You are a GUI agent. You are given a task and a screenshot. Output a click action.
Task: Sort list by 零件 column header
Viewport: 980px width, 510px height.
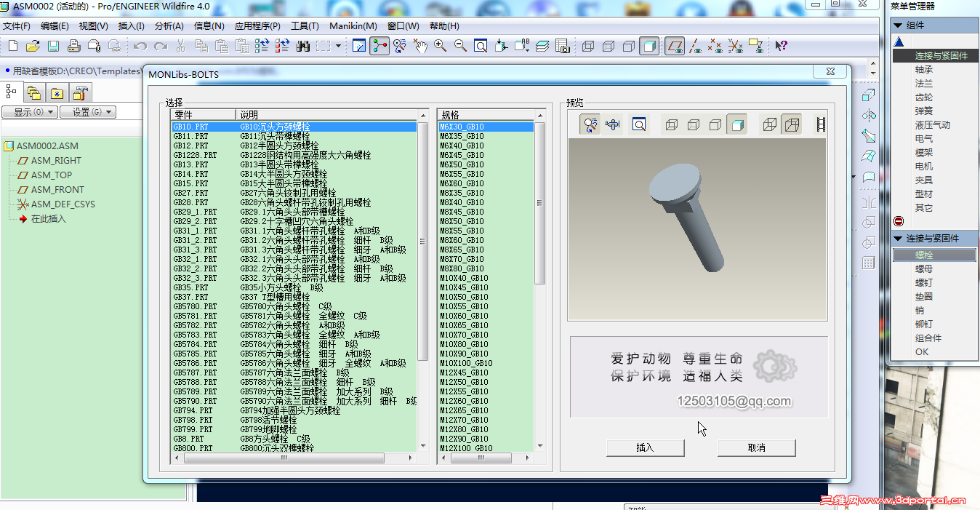click(x=204, y=115)
